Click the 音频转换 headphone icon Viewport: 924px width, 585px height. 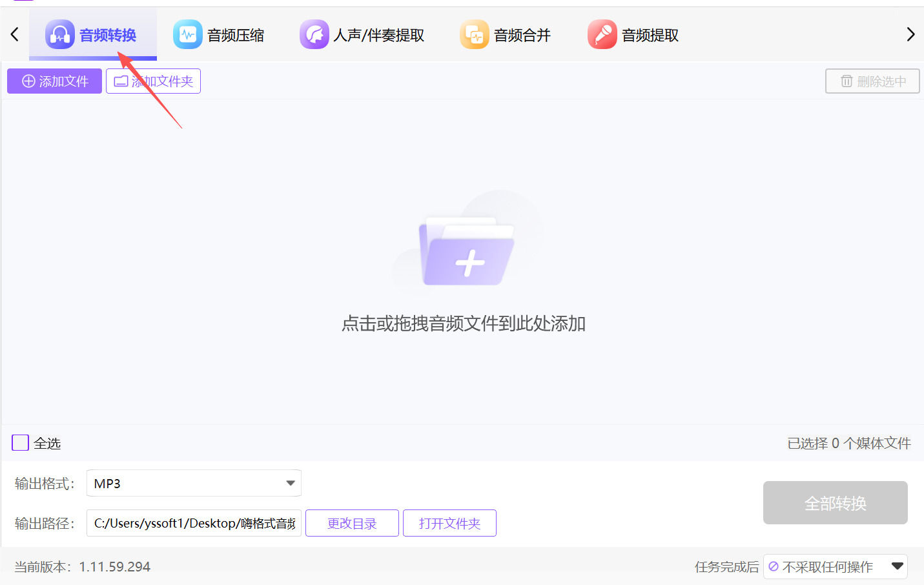point(60,35)
